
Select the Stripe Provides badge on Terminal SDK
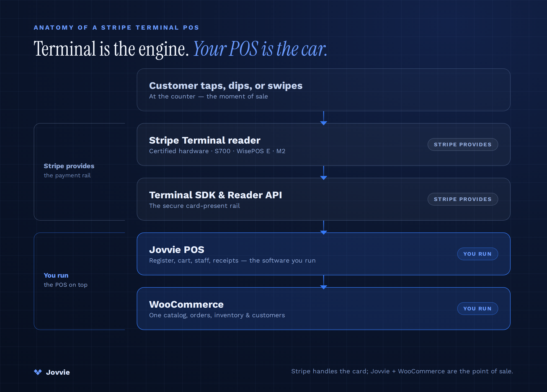pyautogui.click(x=463, y=199)
